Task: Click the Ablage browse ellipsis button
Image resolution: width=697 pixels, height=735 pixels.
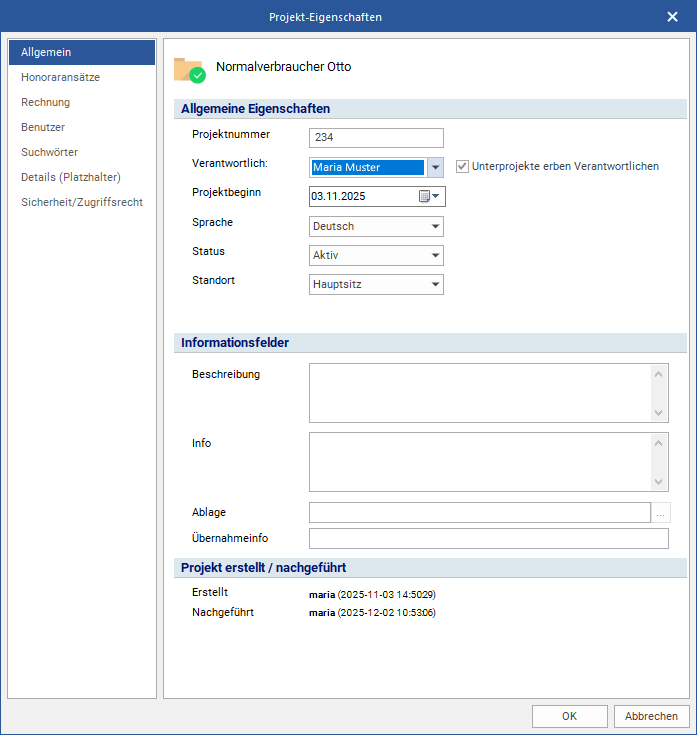Action: point(660,512)
